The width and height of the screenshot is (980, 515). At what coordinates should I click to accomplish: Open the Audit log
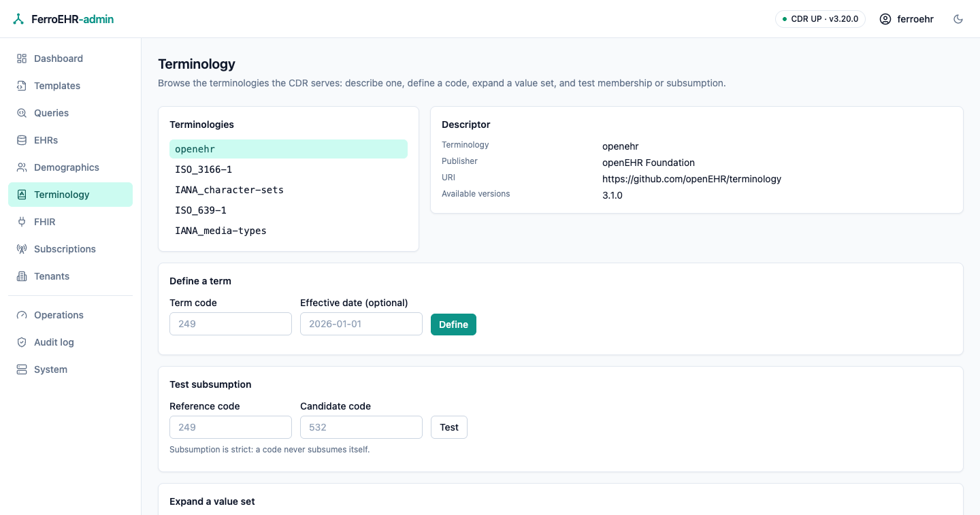(x=70, y=342)
